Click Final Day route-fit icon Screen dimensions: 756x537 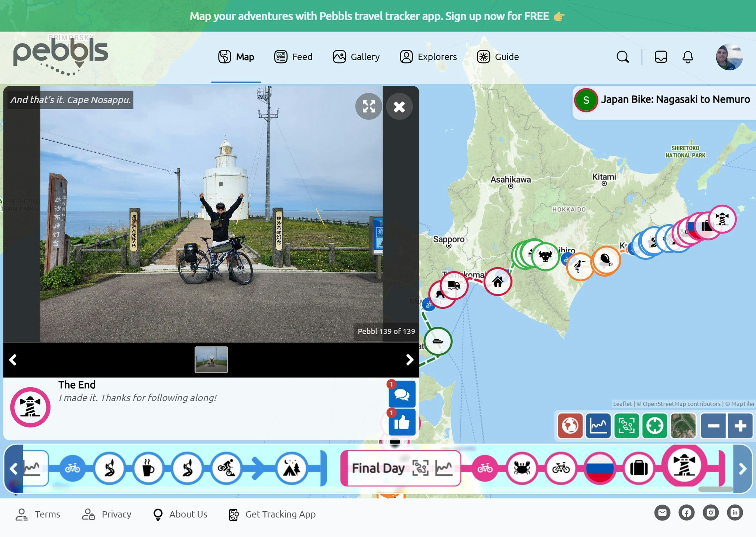tap(420, 468)
